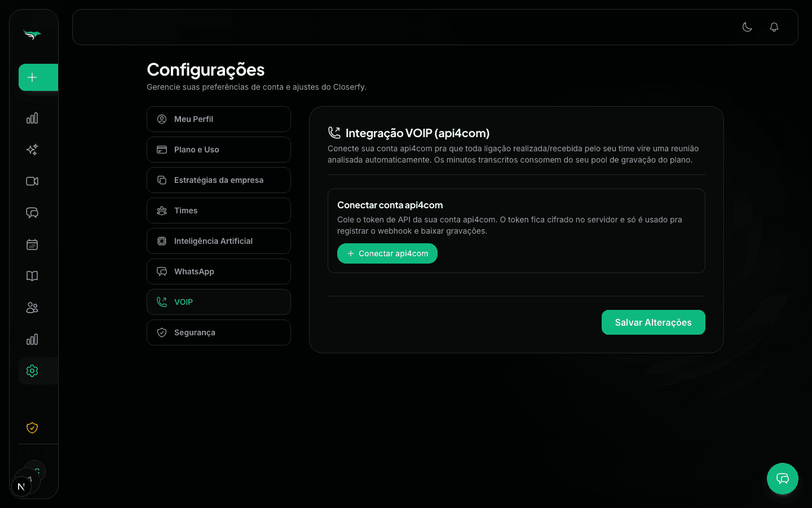Open the video camera sidebar icon
Image resolution: width=812 pixels, height=508 pixels.
[32, 181]
